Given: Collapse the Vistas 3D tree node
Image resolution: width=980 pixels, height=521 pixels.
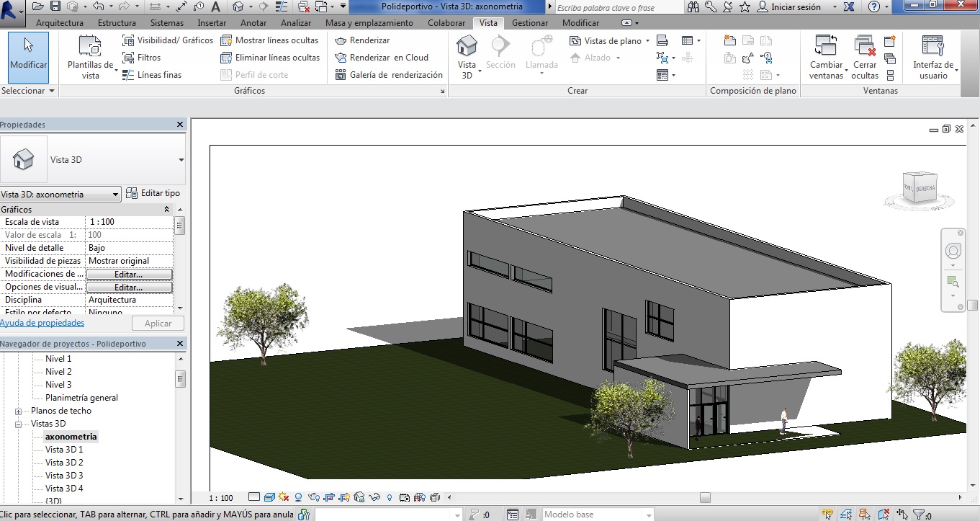Looking at the screenshot, I should click(19, 424).
